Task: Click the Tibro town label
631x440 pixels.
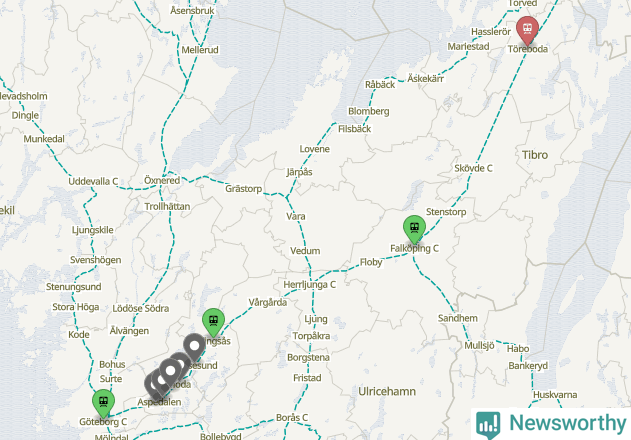Action: tap(535, 155)
